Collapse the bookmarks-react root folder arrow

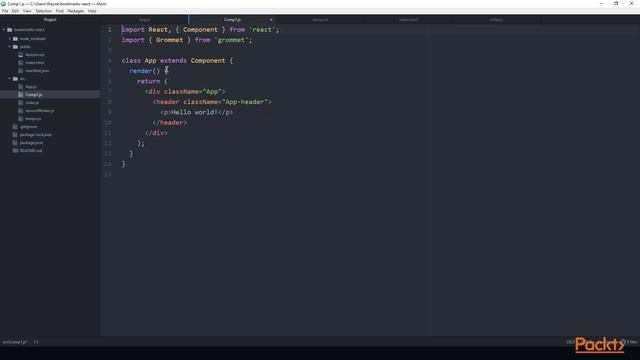(x=4, y=30)
